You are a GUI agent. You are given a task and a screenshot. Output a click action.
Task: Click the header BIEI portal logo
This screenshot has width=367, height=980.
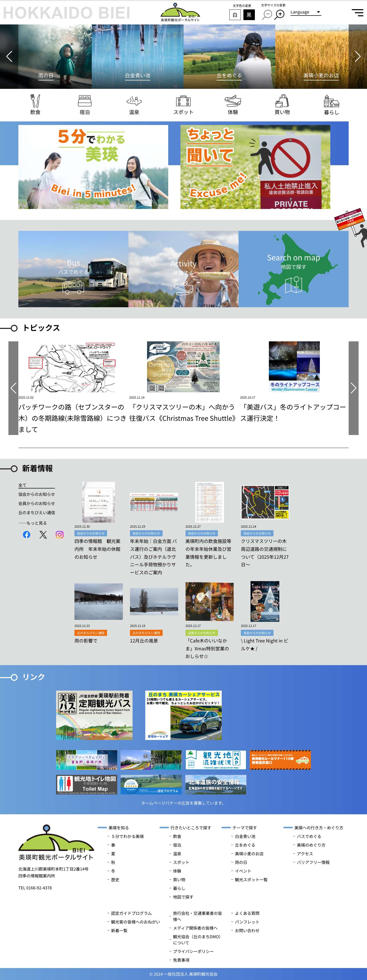pyautogui.click(x=180, y=12)
